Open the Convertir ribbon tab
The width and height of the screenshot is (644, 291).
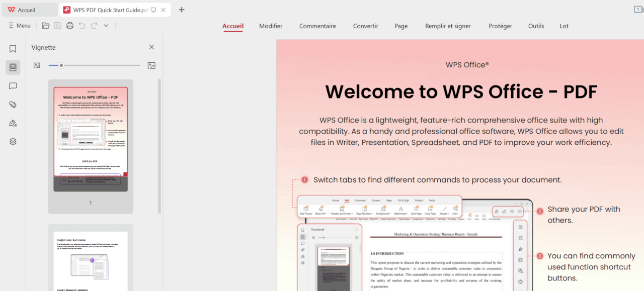pos(366,26)
